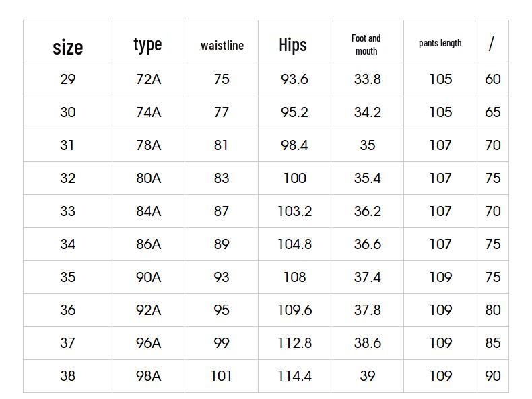Click the slash header in last column

tap(492, 44)
